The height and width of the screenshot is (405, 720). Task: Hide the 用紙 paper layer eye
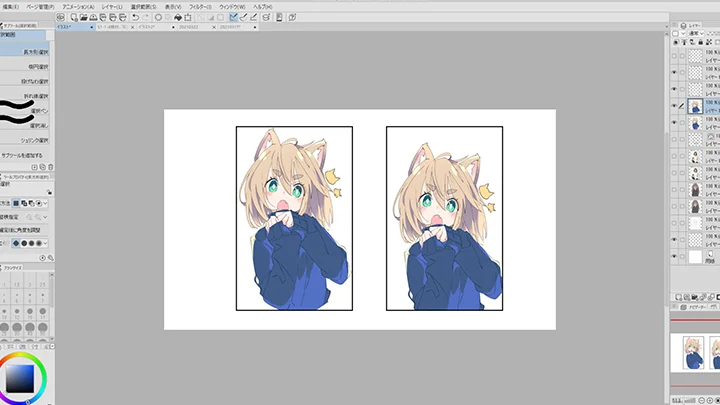[674, 256]
